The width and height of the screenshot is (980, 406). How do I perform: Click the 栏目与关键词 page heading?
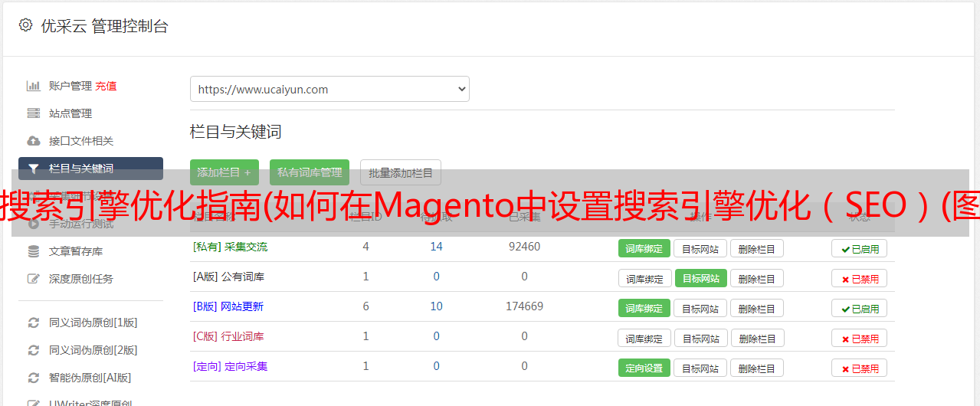[x=236, y=132]
